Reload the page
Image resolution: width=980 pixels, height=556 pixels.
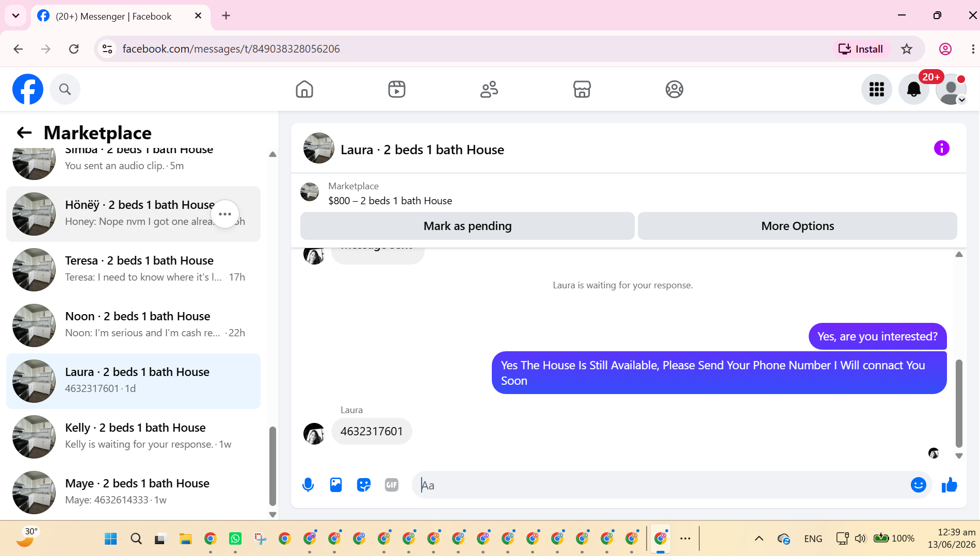pos(74,49)
